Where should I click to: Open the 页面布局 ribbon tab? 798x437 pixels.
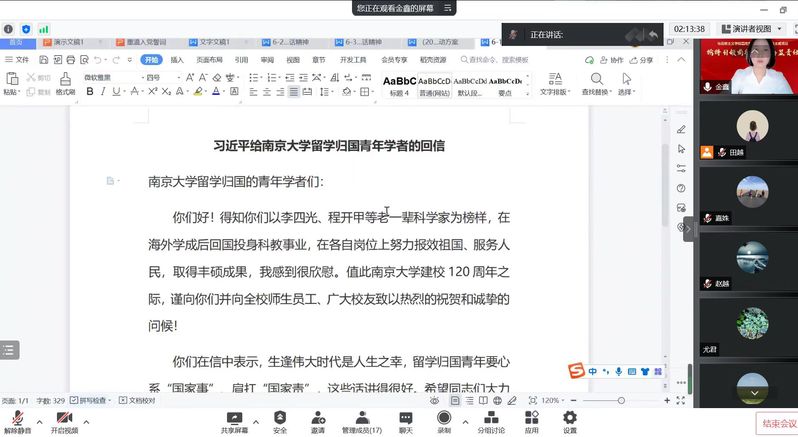click(x=209, y=60)
